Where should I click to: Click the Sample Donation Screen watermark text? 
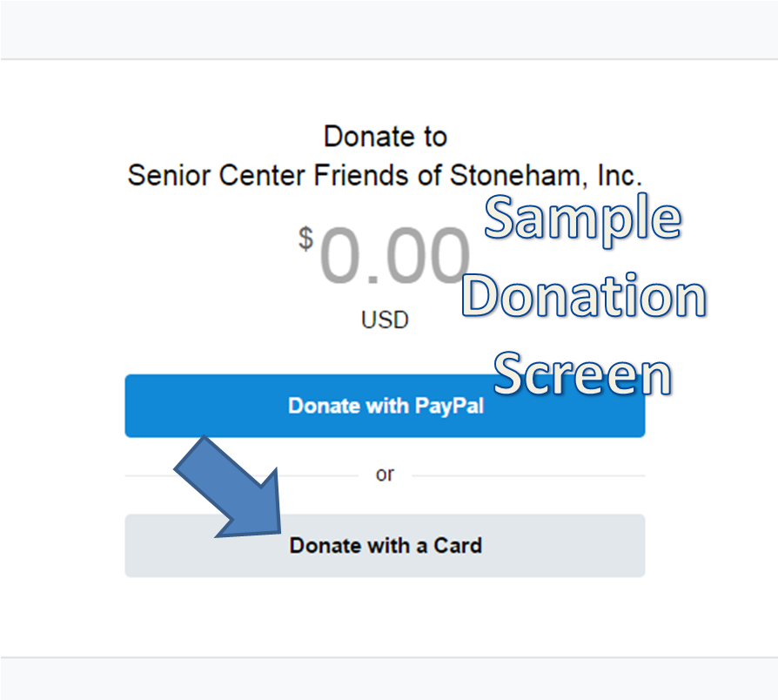583,296
